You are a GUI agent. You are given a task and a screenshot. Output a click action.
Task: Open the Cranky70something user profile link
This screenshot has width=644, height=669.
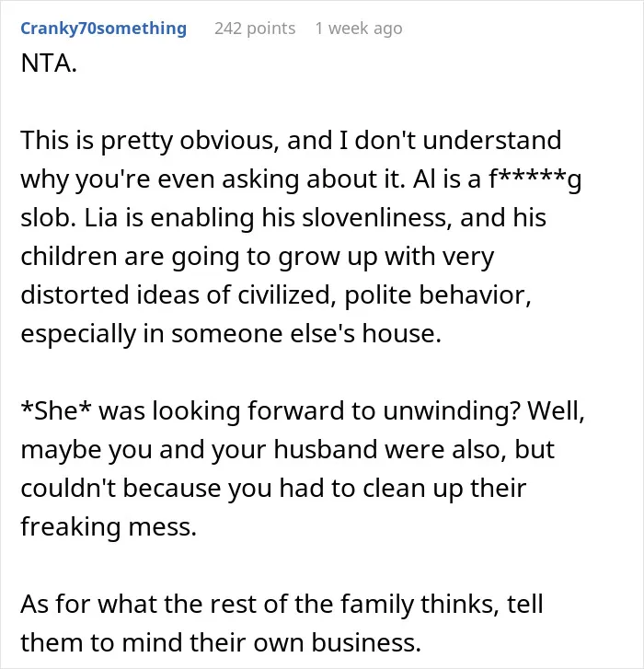click(x=104, y=29)
